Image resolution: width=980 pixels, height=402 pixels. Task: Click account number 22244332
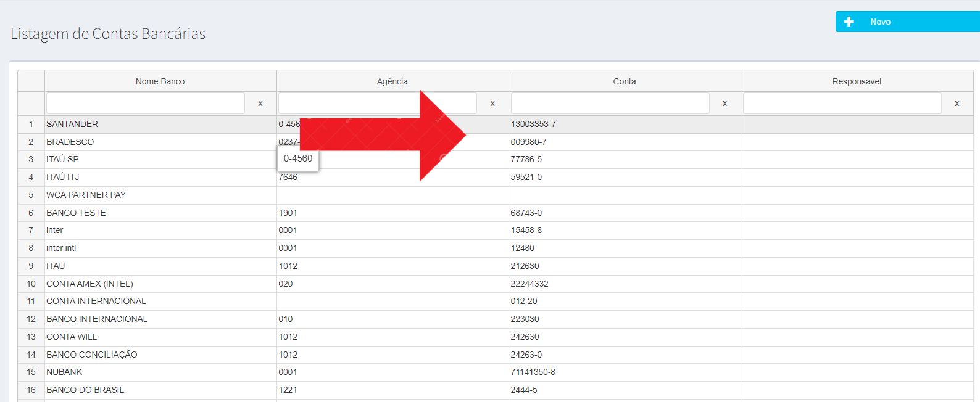click(x=529, y=284)
